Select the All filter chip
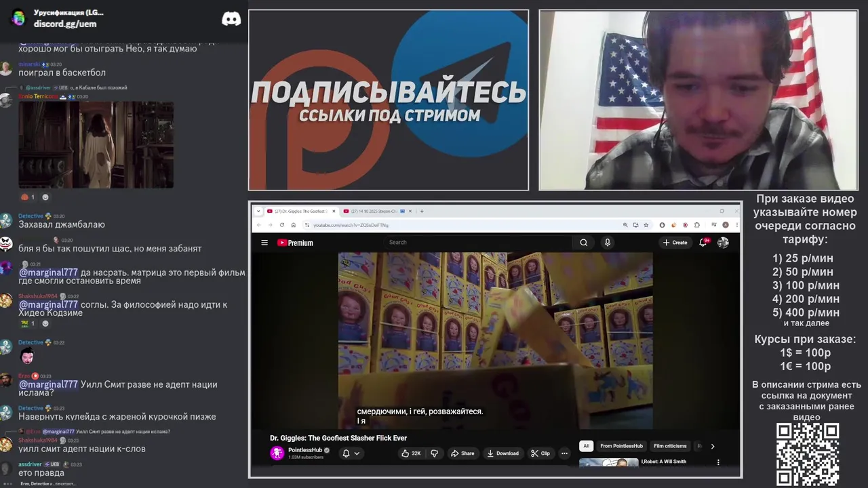The height and width of the screenshot is (488, 868). (587, 446)
